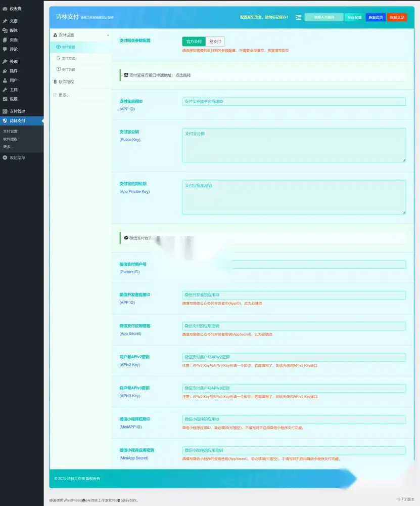This screenshot has width=420, height=506.
Task: Click the WordPress link in the footer
Action: tap(72, 500)
